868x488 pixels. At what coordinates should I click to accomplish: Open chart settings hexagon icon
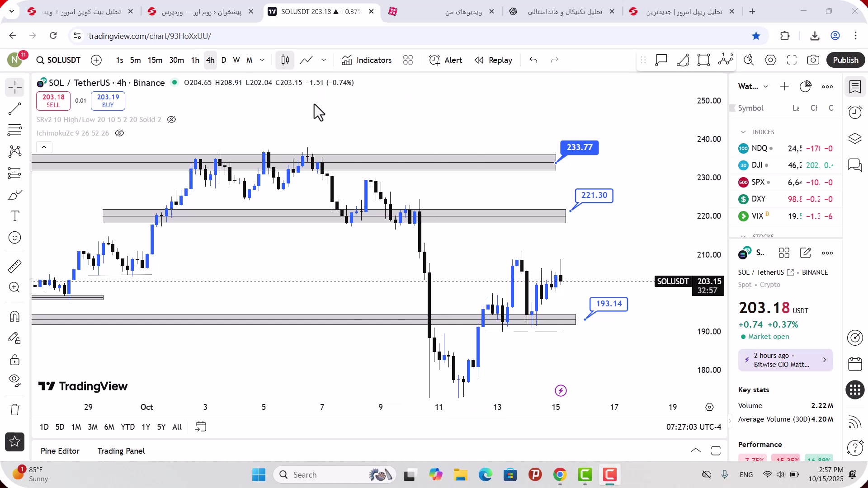[x=770, y=60]
